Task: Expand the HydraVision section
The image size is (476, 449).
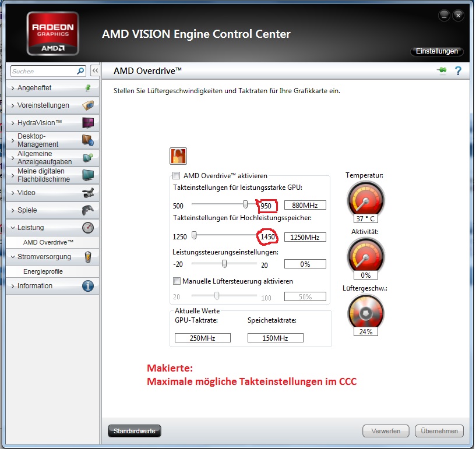Action: click(13, 123)
